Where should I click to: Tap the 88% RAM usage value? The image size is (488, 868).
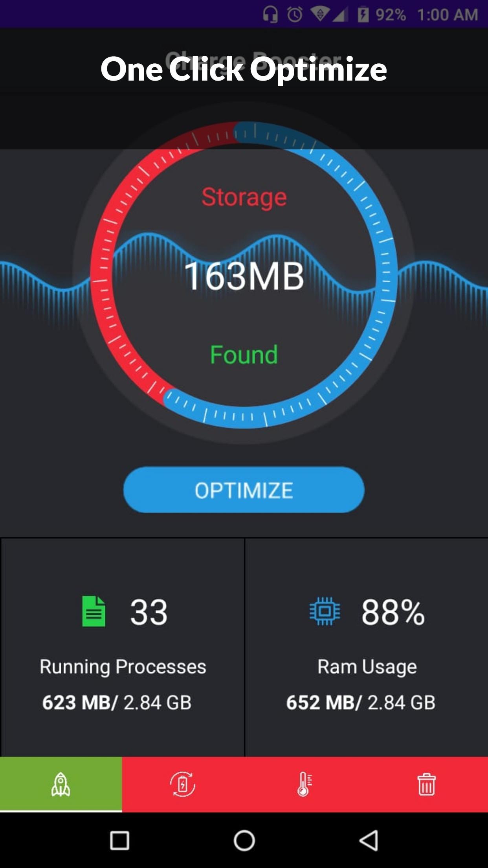click(393, 612)
